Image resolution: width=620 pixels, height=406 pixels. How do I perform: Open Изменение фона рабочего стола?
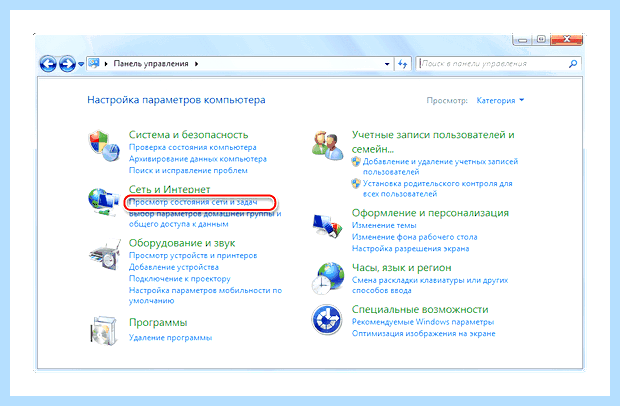(414, 237)
